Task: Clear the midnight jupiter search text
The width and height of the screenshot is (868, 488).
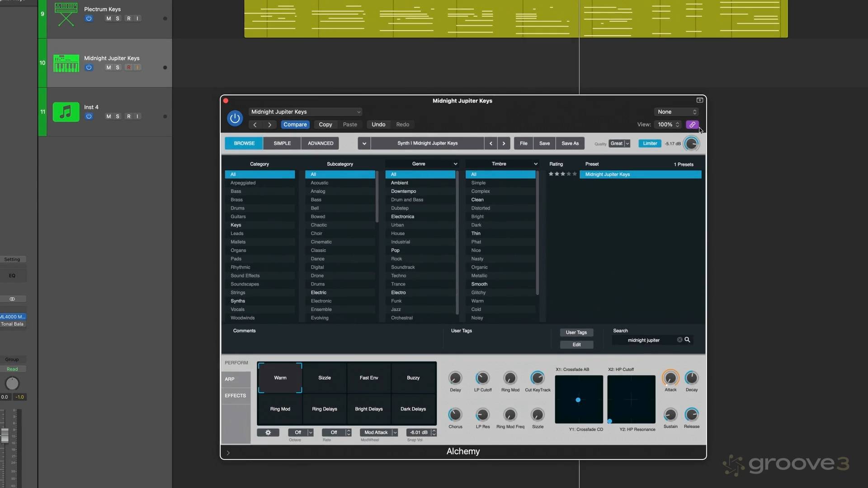Action: click(679, 340)
